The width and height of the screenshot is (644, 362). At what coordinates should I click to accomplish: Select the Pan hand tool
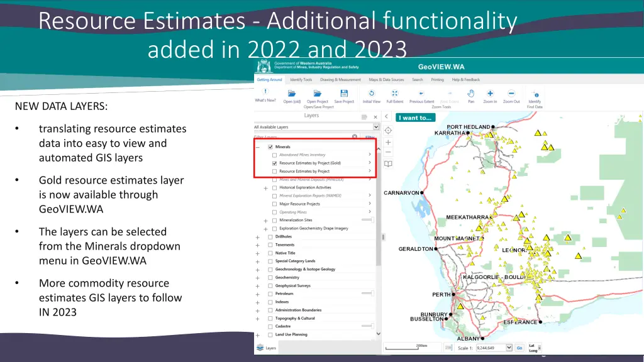tap(471, 94)
